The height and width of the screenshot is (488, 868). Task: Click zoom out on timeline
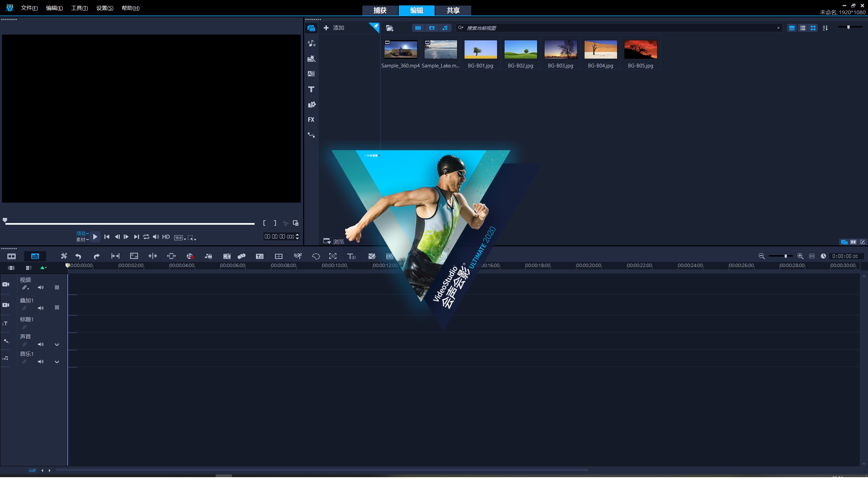(762, 256)
